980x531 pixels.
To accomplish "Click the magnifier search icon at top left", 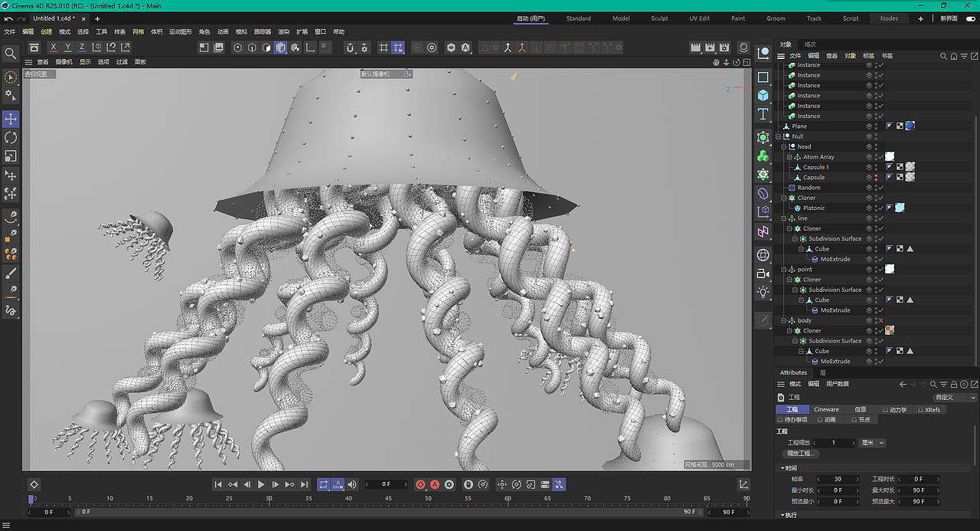I will click(x=10, y=54).
